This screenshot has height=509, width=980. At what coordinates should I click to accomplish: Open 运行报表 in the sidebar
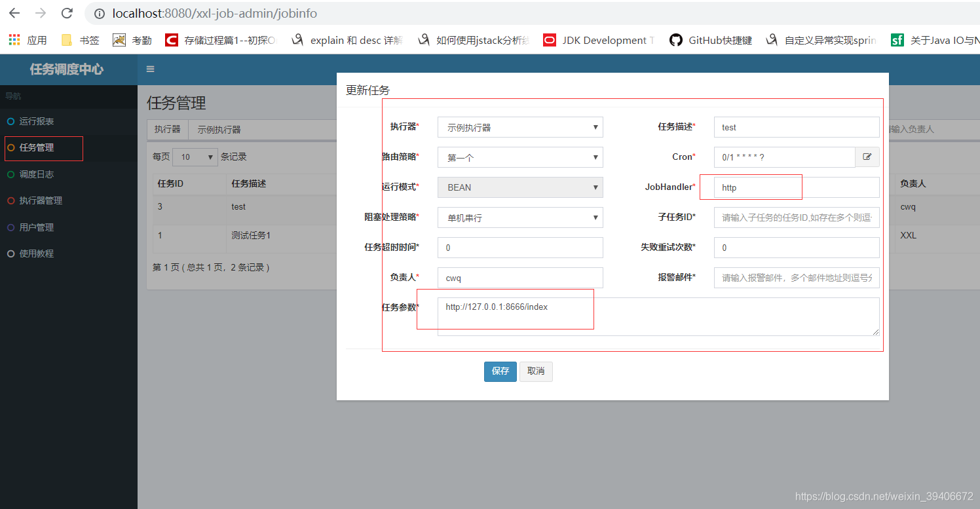[x=69, y=122]
